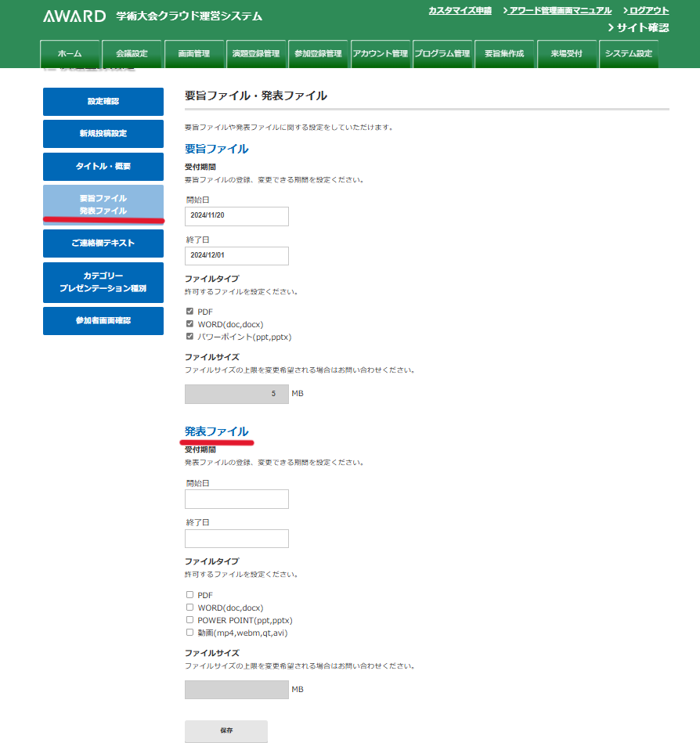The width and height of the screenshot is (700, 743).
Task: Open the ご連絡欄テキスト sidebar button
Action: (x=103, y=243)
